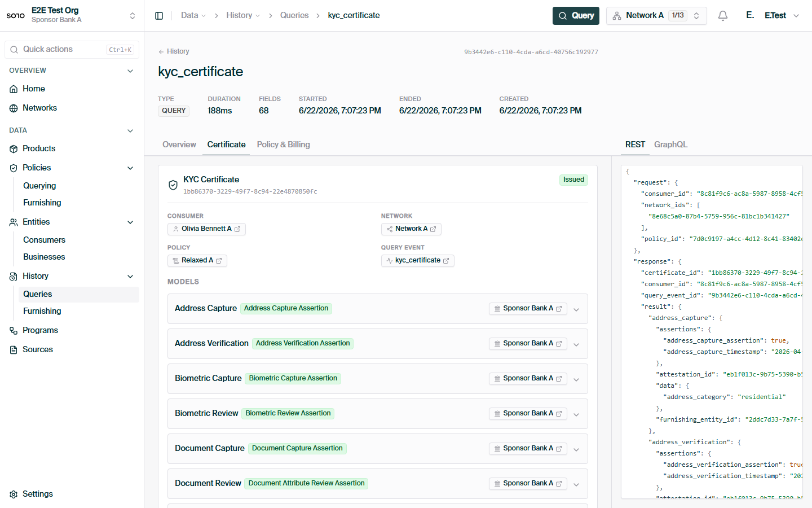This screenshot has height=508, width=812.
Task: Collapse the Policies submenu chevron
Action: (130, 168)
